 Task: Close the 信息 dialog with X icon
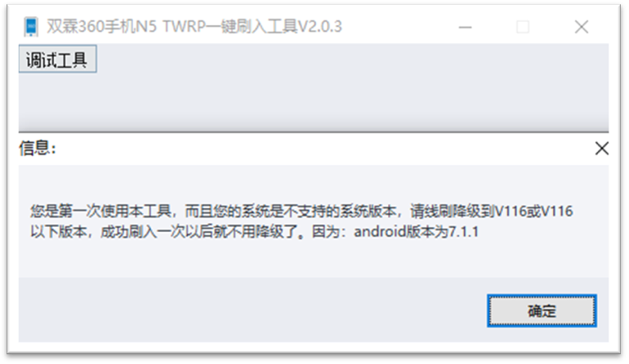tap(602, 149)
